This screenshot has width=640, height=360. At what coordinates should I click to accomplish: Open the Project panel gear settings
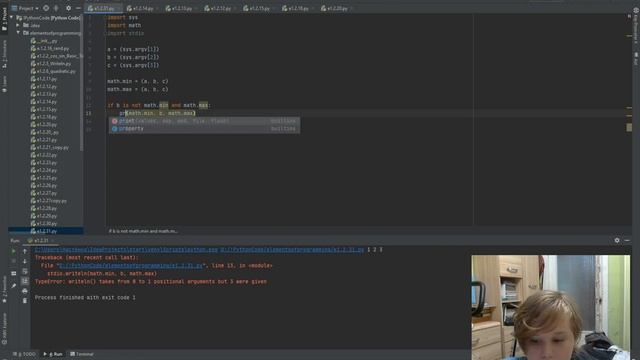pos(68,8)
